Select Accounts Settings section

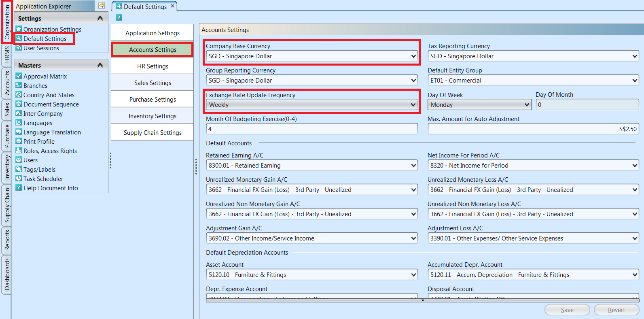tap(153, 49)
